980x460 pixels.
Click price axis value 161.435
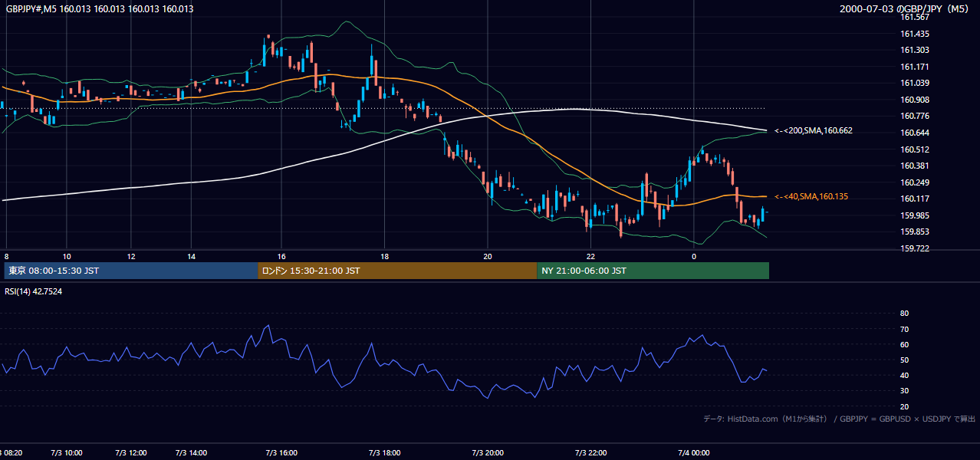914,34
